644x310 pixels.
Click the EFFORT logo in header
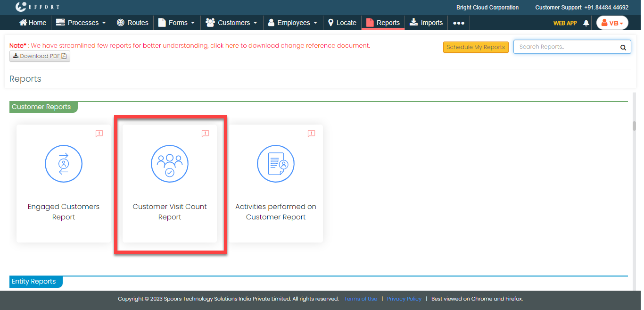(x=37, y=7)
